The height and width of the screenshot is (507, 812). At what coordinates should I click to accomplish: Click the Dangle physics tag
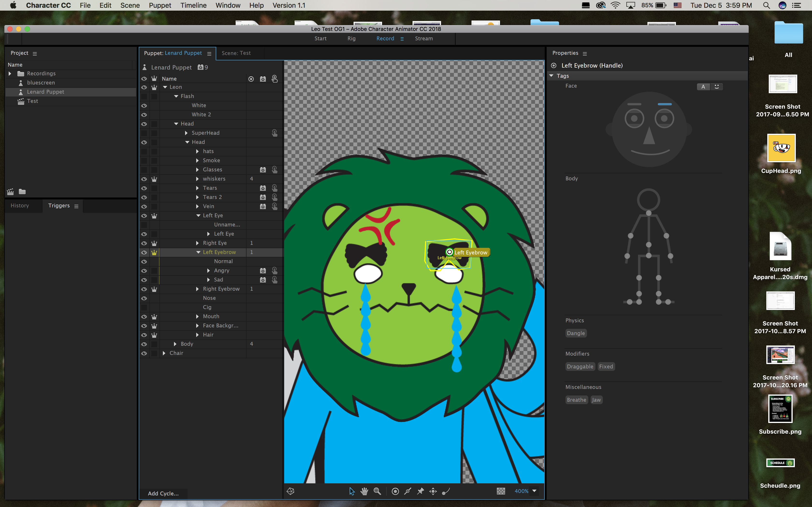tap(575, 333)
